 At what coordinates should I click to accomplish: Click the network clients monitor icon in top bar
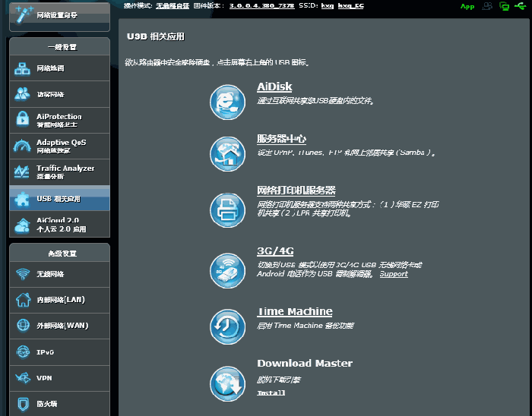click(x=504, y=6)
